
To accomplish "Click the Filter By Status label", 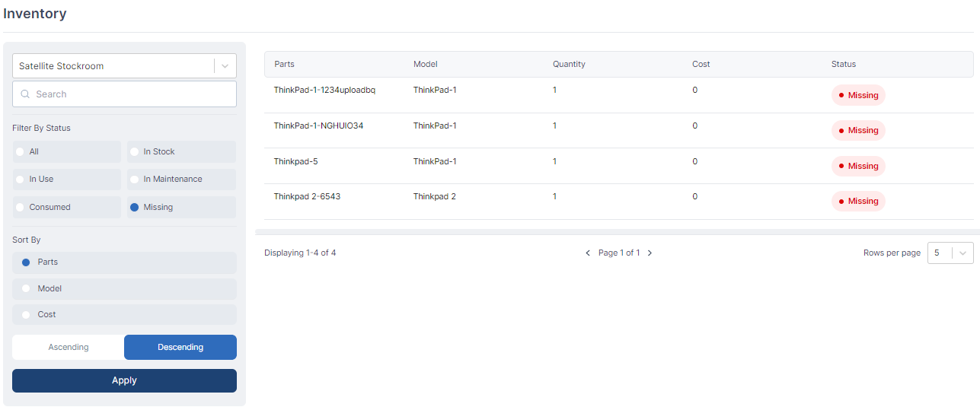I will click(41, 128).
